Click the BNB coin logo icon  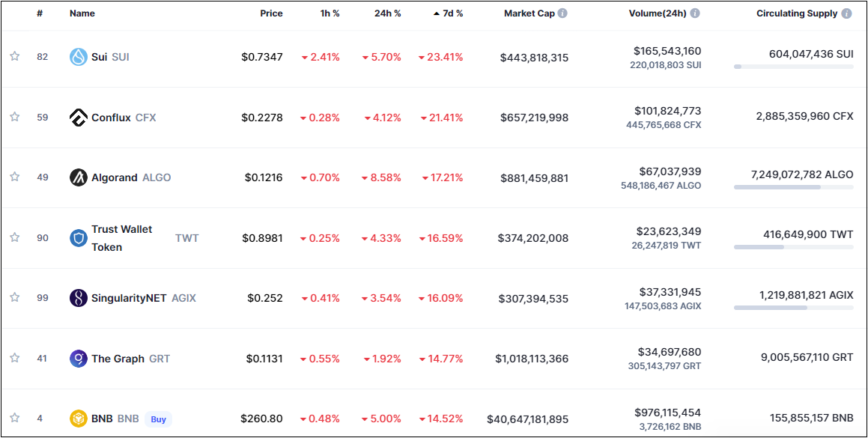click(x=79, y=419)
